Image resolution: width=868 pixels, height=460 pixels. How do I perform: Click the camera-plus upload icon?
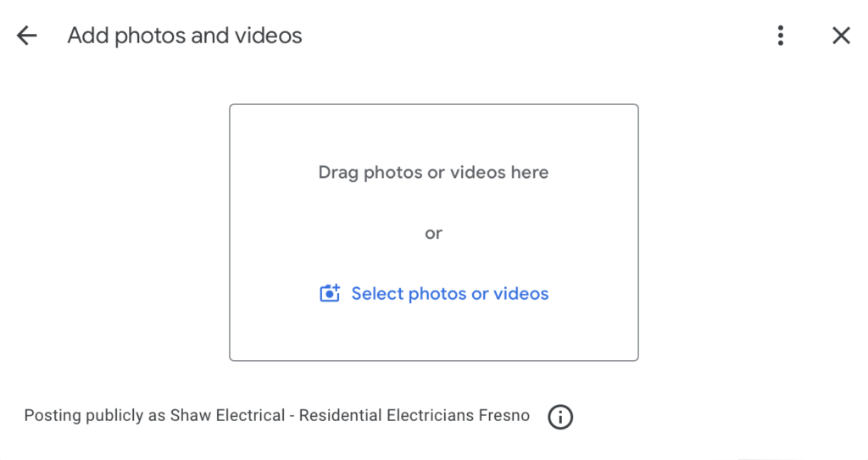point(330,293)
